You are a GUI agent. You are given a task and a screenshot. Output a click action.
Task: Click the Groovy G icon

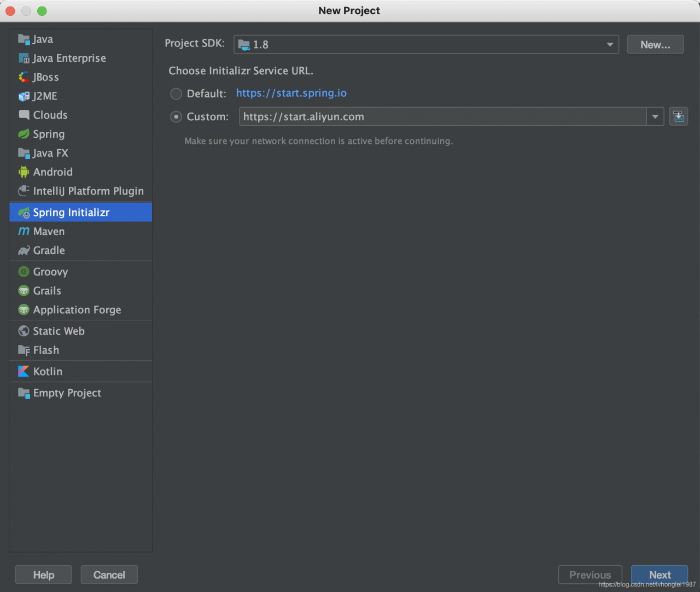click(24, 272)
